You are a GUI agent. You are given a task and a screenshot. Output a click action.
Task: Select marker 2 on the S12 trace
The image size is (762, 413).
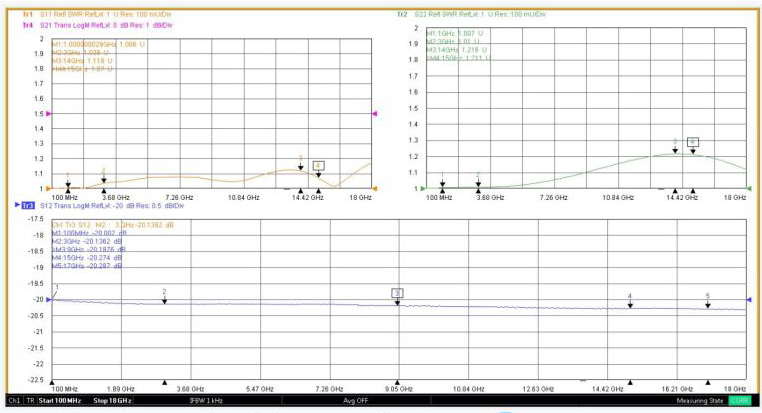coord(164,292)
